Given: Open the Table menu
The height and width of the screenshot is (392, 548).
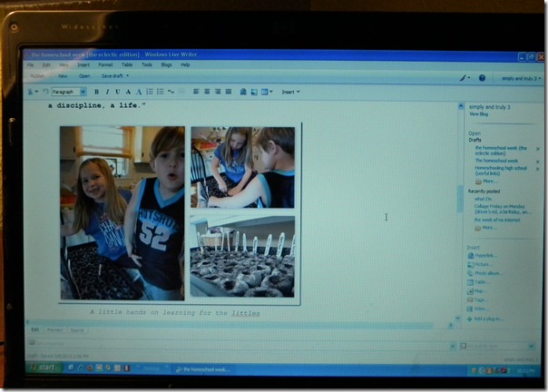Looking at the screenshot, I should pos(127,65).
